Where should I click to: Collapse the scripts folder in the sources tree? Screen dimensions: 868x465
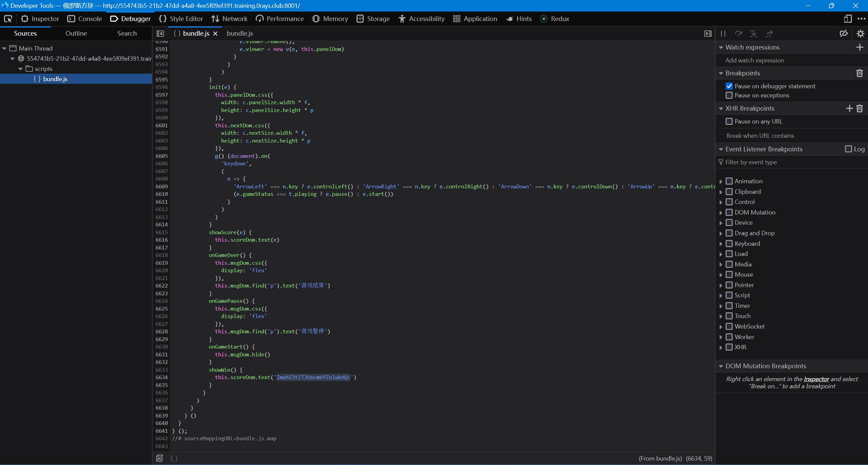point(21,69)
